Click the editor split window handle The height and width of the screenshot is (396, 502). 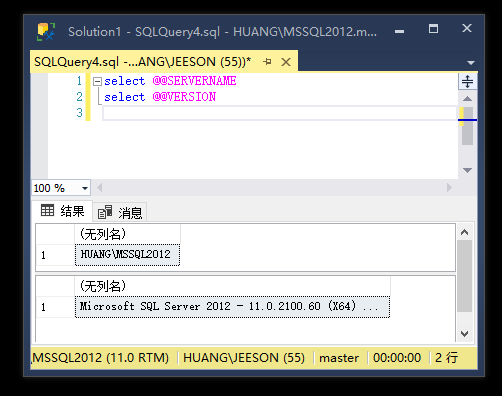pos(467,81)
